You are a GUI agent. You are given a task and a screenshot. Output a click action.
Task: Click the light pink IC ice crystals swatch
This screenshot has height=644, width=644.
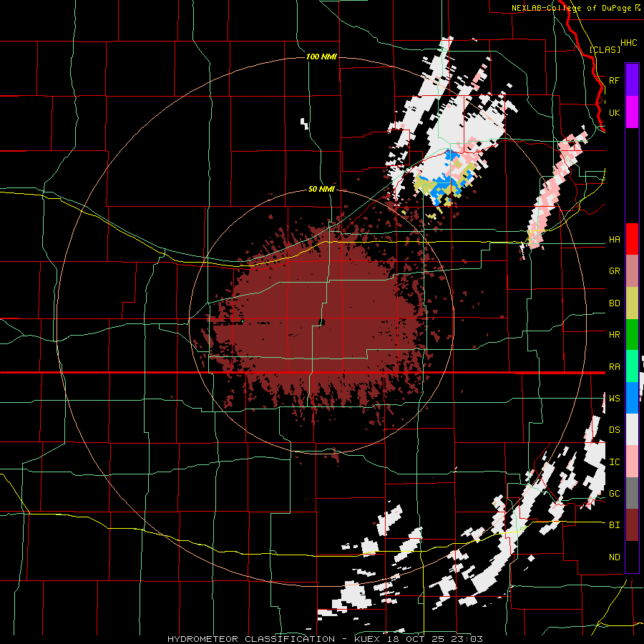[632, 462]
